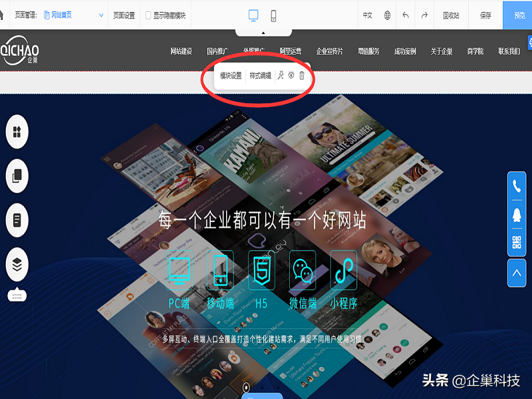532x399 pixels.
Task: Click the phone contact icon
Action: pyautogui.click(x=517, y=186)
